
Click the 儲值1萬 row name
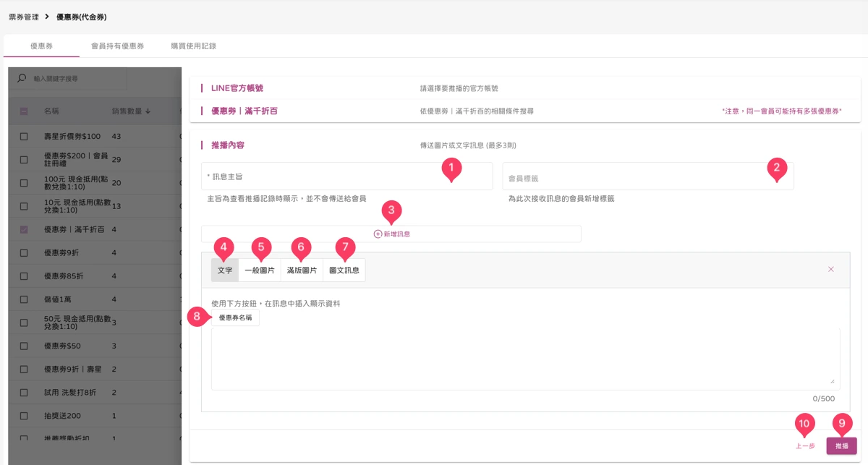(57, 299)
